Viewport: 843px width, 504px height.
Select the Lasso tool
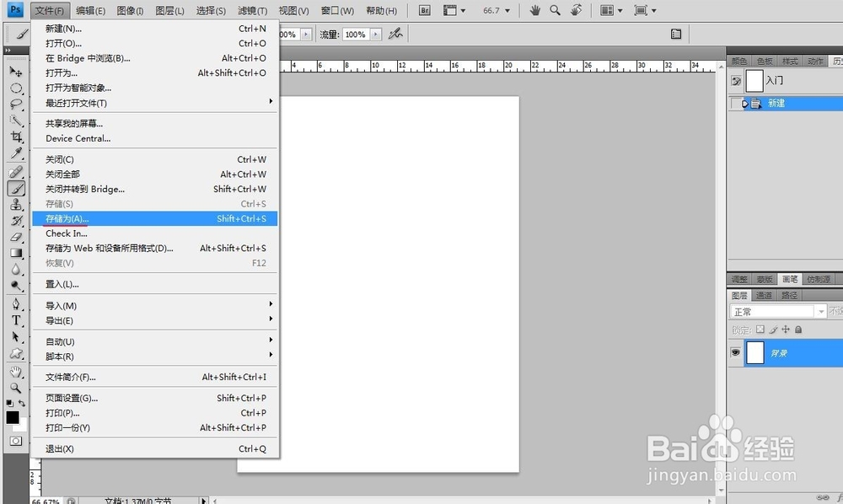point(16,105)
